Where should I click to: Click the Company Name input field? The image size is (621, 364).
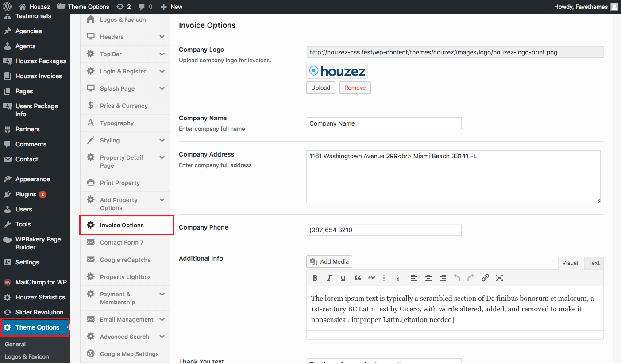(x=384, y=123)
